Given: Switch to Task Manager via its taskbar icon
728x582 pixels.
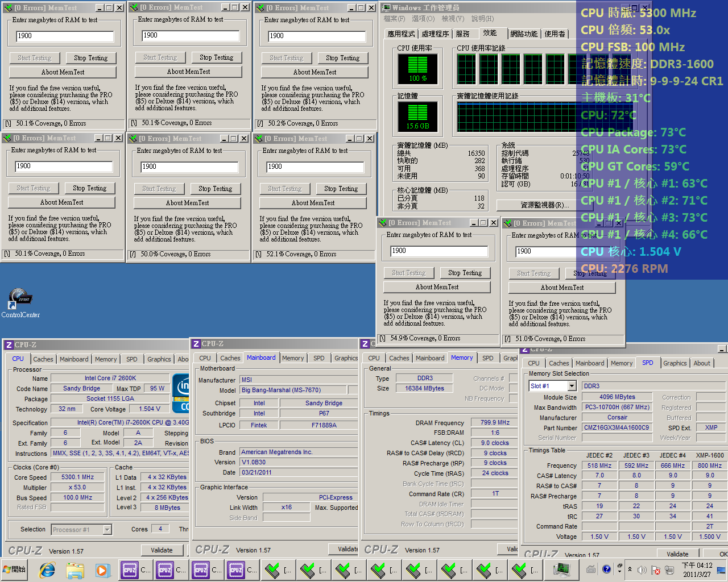Looking at the screenshot, I should [x=561, y=569].
